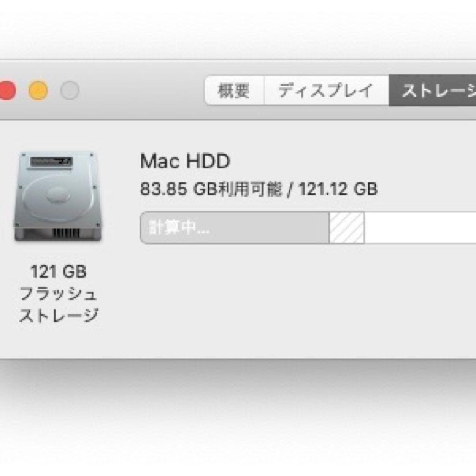The height and width of the screenshot is (476, 476).
Task: Click the gray zoom window control
Action: (x=70, y=90)
